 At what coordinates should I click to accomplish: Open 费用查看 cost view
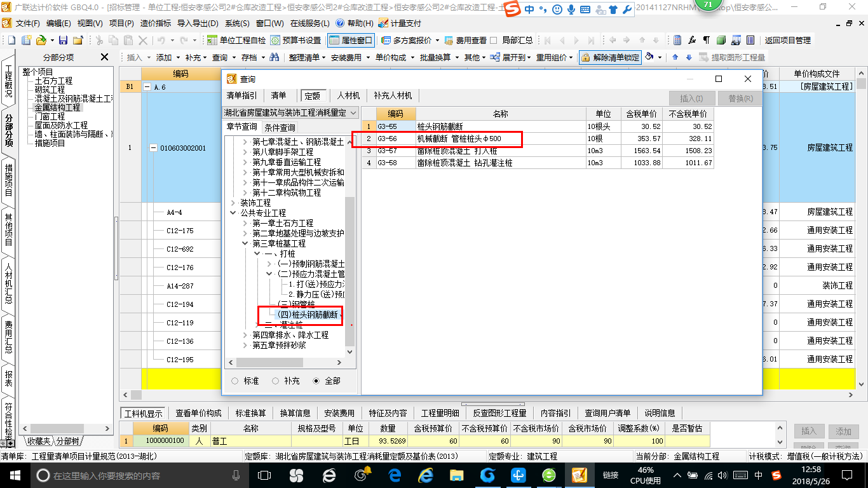[x=465, y=40]
